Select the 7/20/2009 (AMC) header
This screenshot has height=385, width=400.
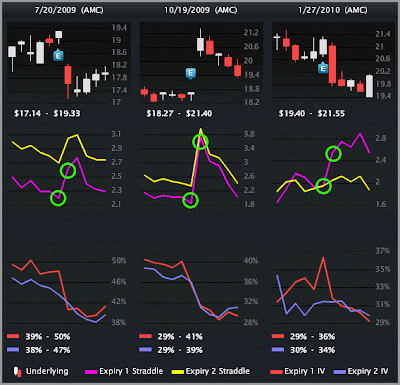pos(69,10)
